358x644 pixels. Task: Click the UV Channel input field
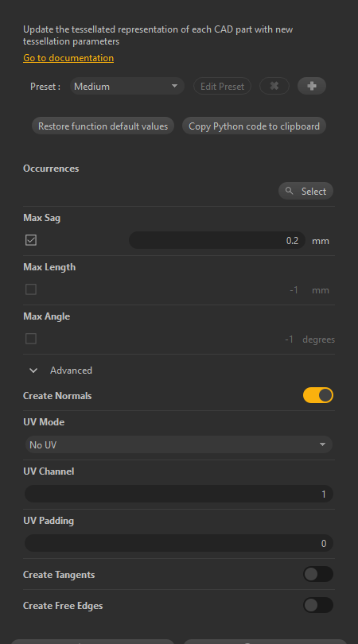pos(179,494)
